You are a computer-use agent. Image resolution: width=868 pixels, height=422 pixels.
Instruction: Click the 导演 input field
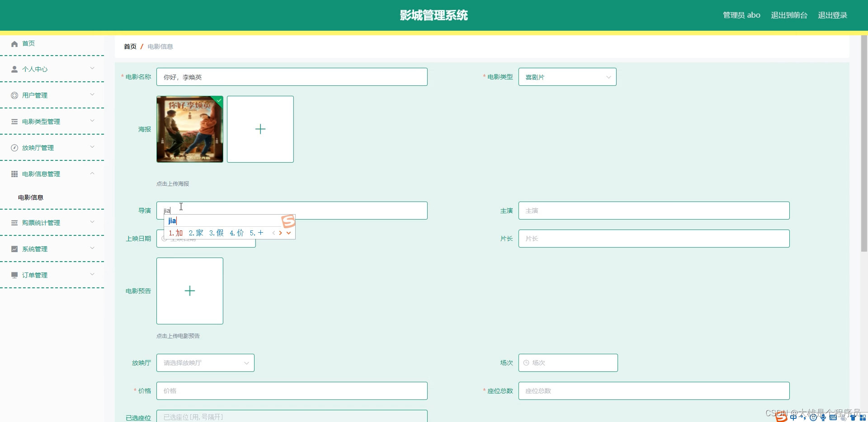[x=292, y=211]
